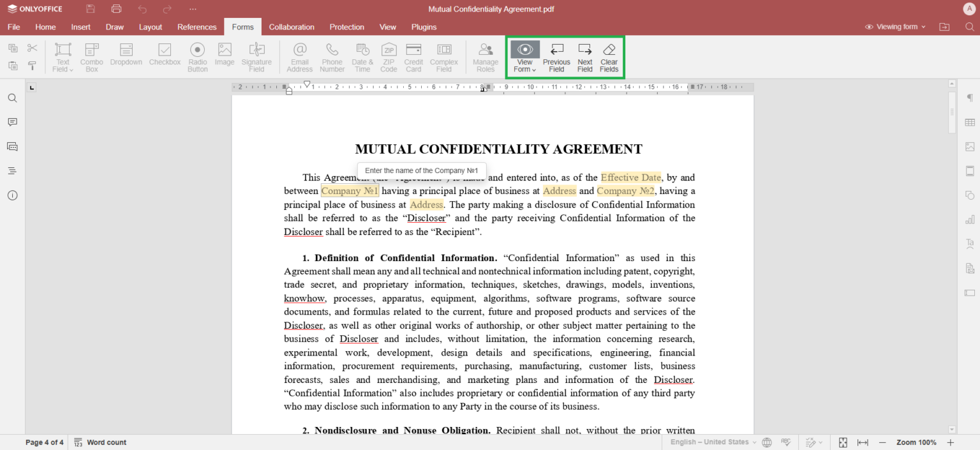980x450 pixels.
Task: Insert a Checkbox form field
Action: point(165,54)
